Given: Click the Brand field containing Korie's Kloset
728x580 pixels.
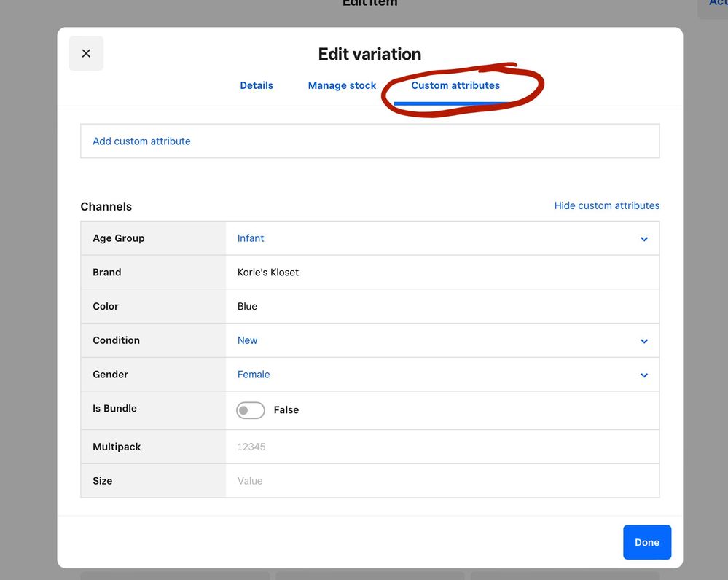Looking at the screenshot, I should pos(442,273).
